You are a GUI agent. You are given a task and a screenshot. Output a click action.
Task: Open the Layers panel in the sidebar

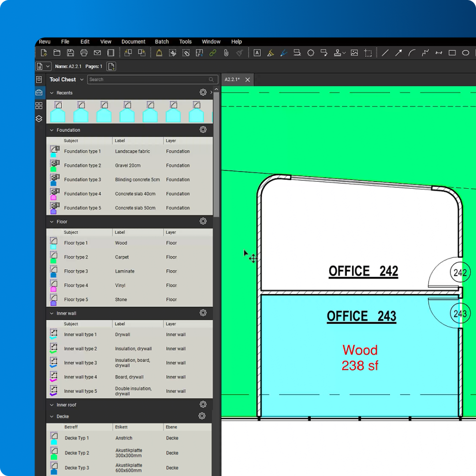click(39, 119)
